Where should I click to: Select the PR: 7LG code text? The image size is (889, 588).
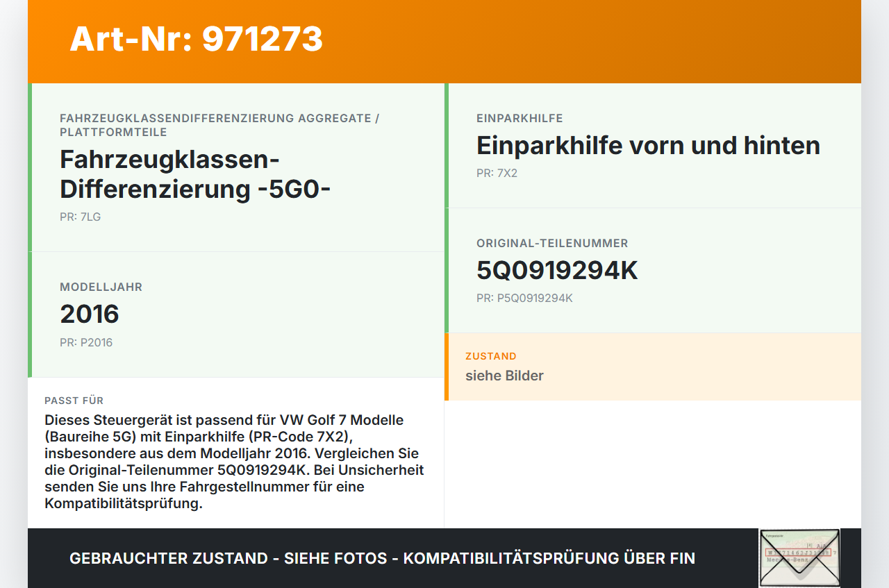point(80,217)
